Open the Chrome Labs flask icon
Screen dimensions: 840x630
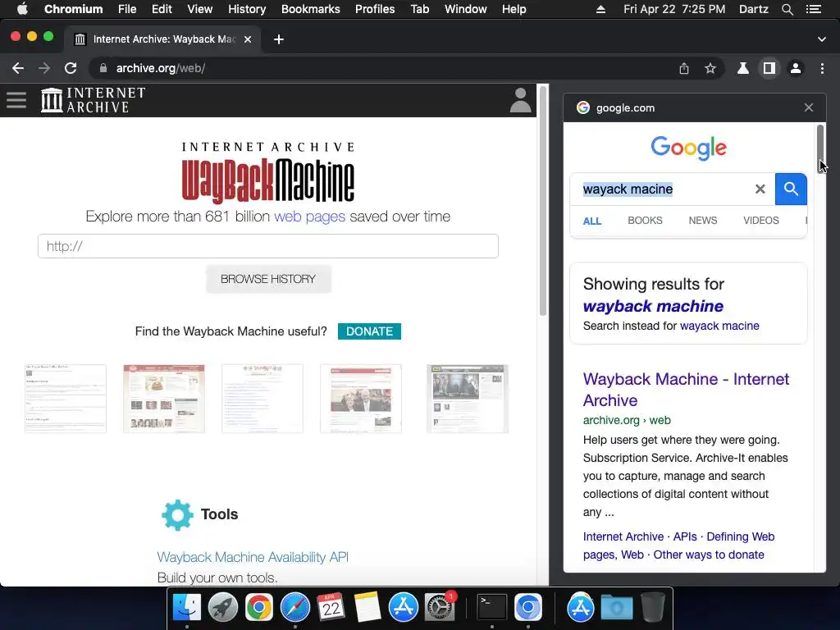742,68
